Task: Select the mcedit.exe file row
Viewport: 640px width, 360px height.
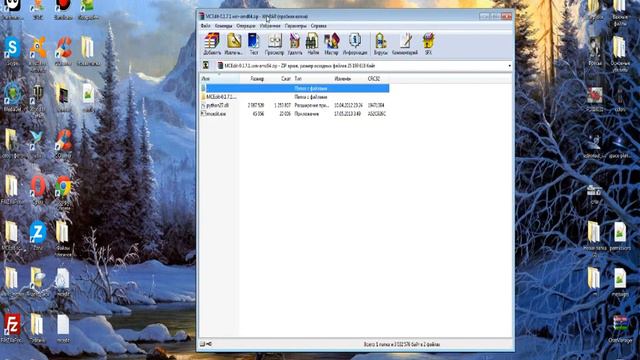Action: pos(294,114)
